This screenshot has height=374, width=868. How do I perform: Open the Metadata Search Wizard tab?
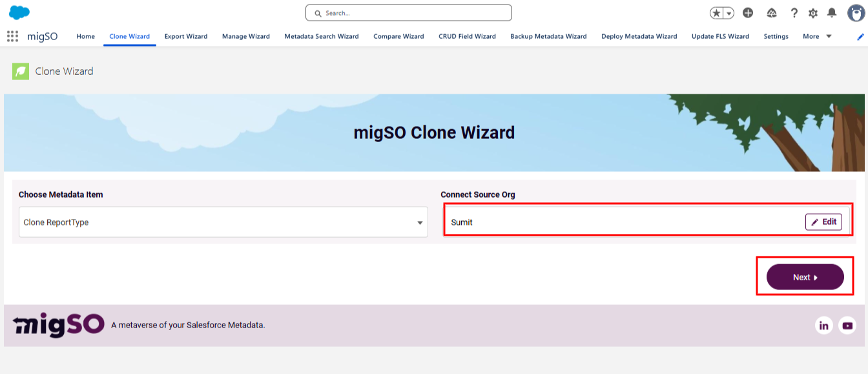click(x=322, y=36)
